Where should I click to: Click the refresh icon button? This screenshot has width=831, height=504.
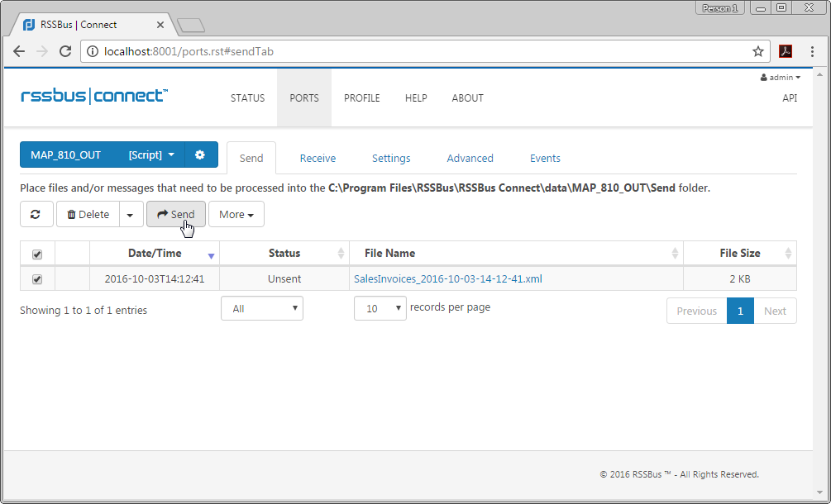36,215
